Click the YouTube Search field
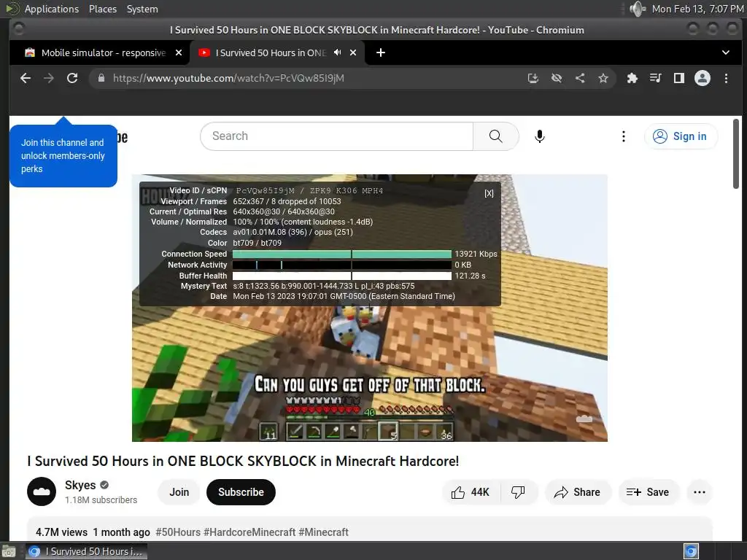 click(x=337, y=136)
